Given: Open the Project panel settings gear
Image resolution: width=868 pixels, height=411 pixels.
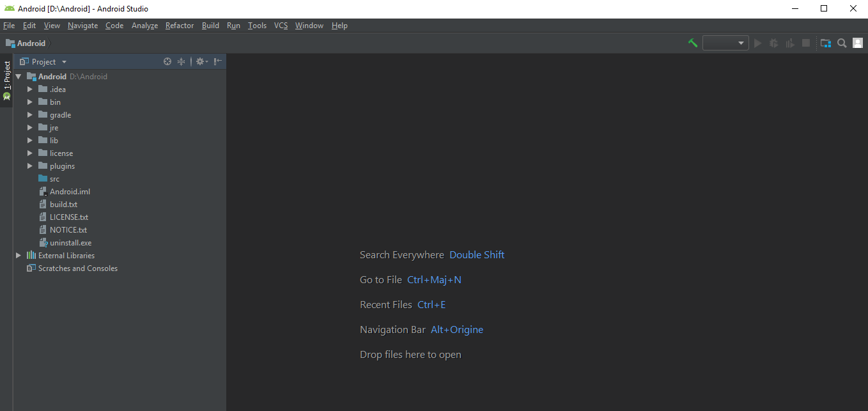Looking at the screenshot, I should point(200,61).
